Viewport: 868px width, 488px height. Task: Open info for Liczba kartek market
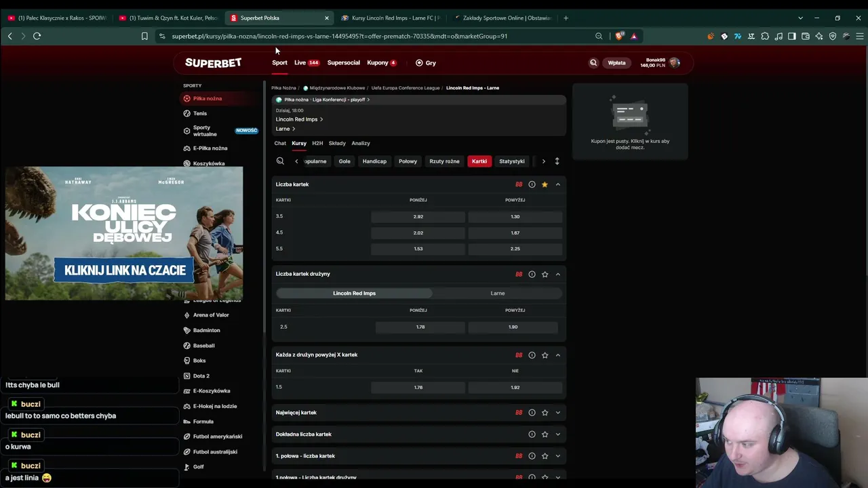pos(532,184)
